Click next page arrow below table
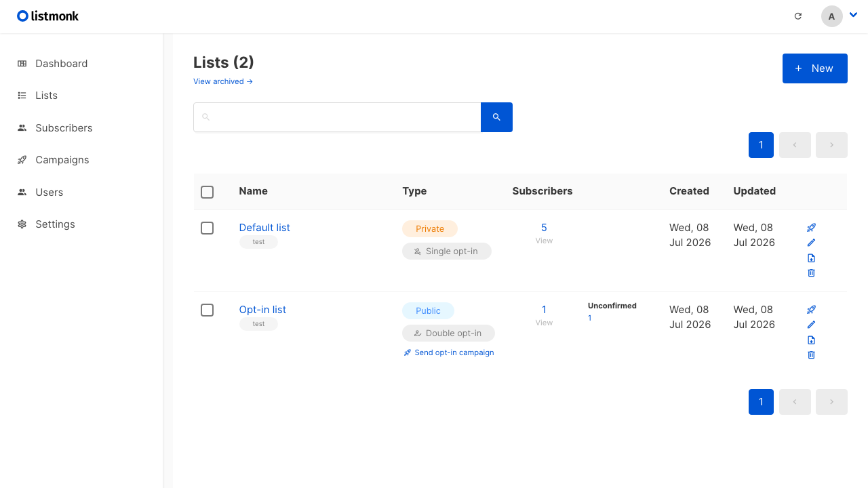Viewport: 868px width, 488px height. point(831,402)
